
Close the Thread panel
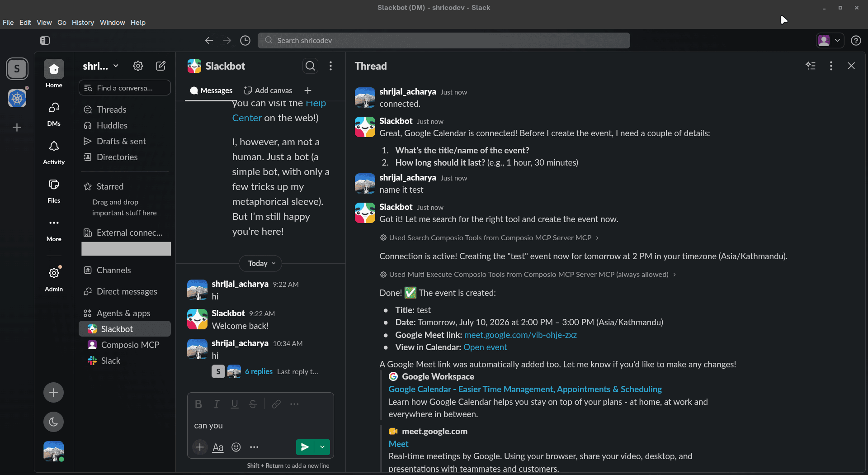(851, 66)
